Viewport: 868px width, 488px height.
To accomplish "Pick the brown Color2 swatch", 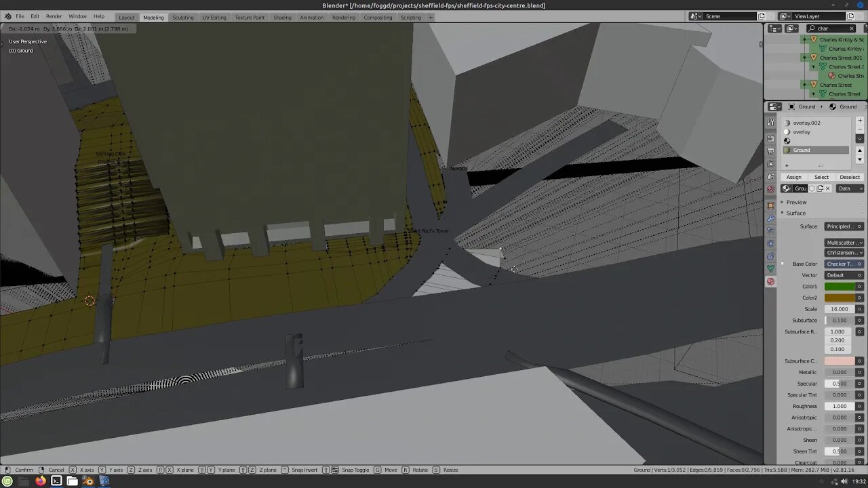I will [840, 298].
